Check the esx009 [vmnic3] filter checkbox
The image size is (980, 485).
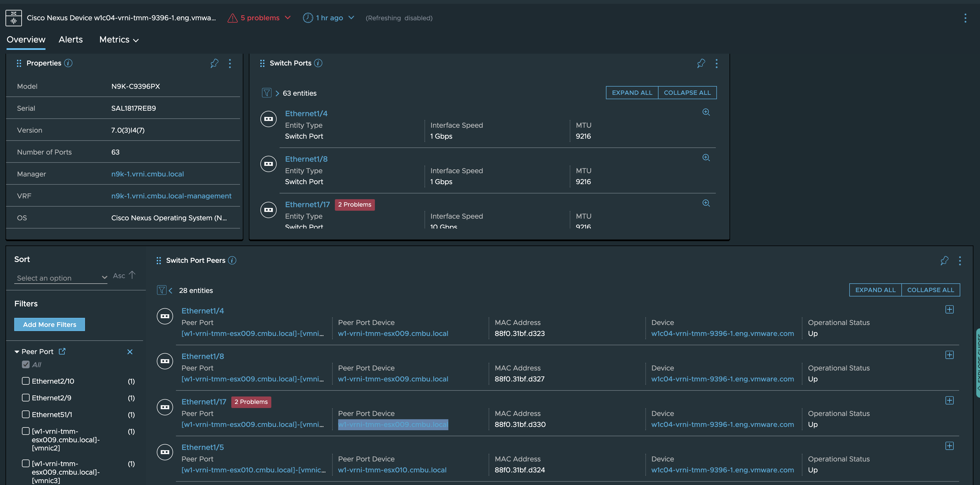pyautogui.click(x=26, y=463)
